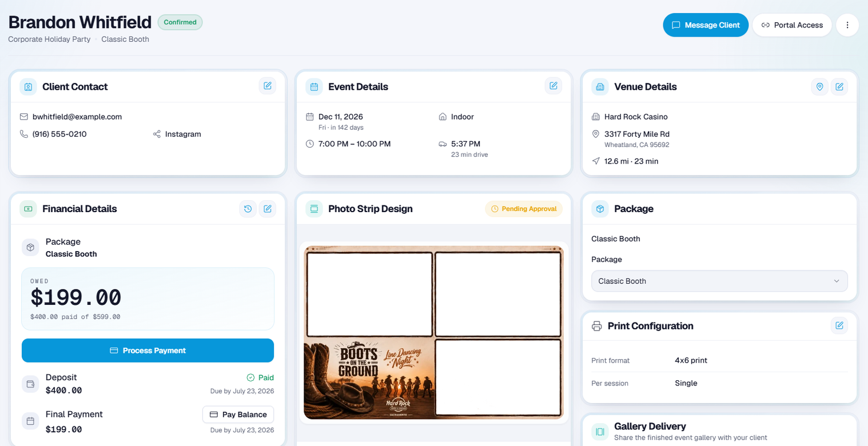
Task: Click the 12.6 mi · 23 min distance
Action: point(631,161)
